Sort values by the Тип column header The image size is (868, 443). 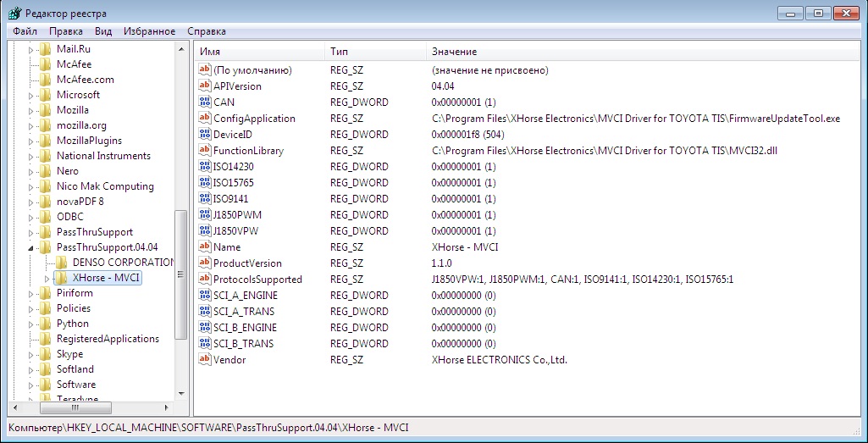pyautogui.click(x=375, y=52)
